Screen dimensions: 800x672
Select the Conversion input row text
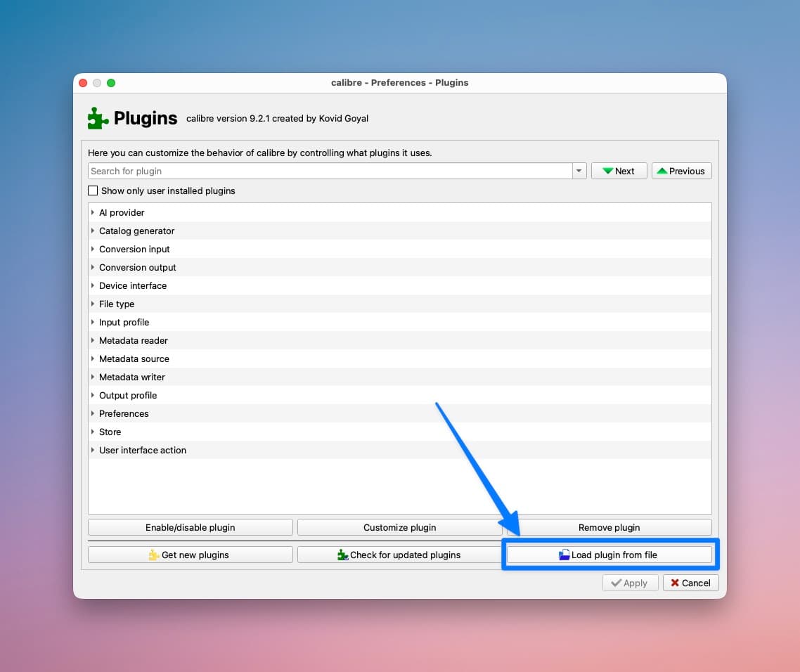pos(134,249)
